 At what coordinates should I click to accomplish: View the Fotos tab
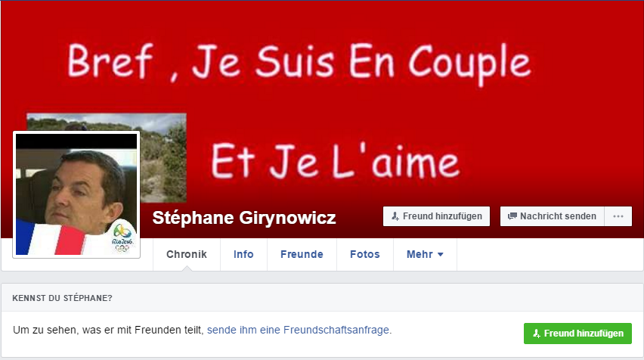[x=365, y=254]
